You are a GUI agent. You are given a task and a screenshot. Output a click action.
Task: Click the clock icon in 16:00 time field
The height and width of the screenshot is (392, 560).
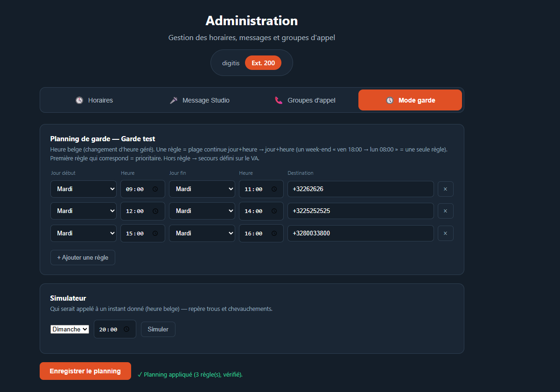[x=274, y=234]
